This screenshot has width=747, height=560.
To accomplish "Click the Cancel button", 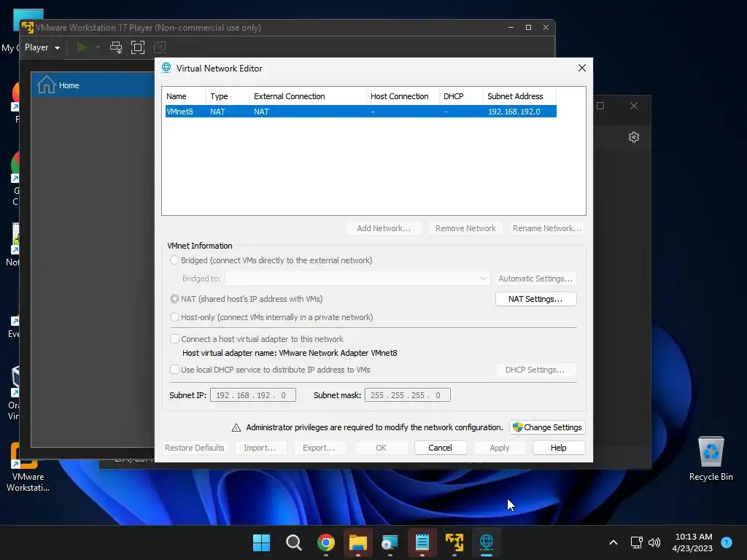I will 440,448.
